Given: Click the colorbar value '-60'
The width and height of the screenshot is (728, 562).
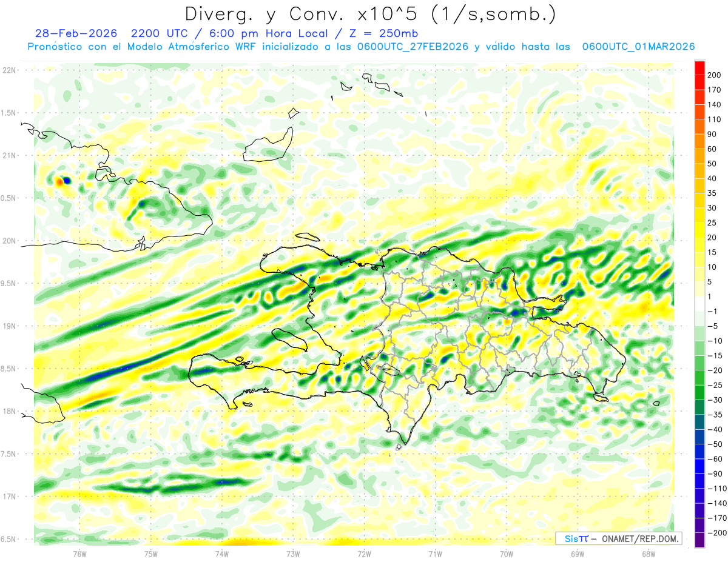Looking at the screenshot, I should (x=716, y=458).
